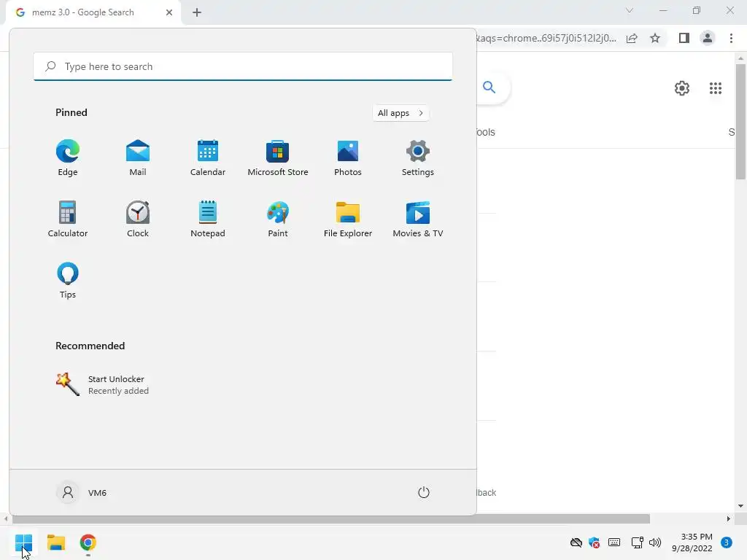Open the touch keyboard tray icon
This screenshot has height=560, width=747.
614,542
